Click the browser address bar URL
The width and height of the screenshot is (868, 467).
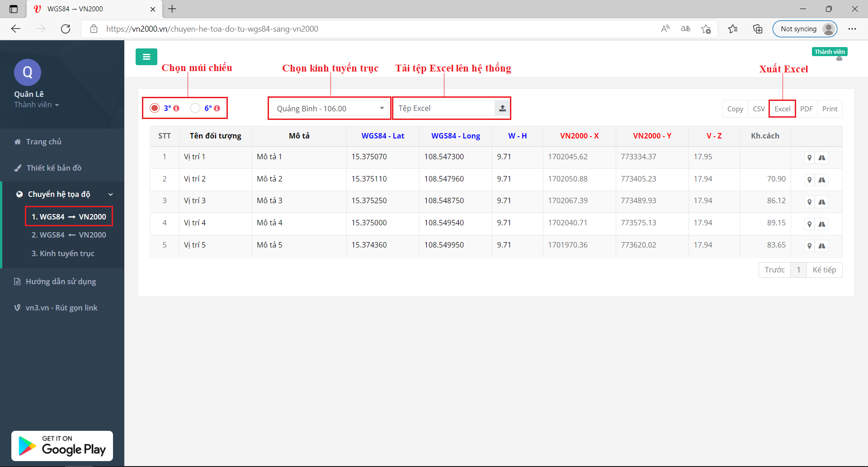[x=212, y=29]
